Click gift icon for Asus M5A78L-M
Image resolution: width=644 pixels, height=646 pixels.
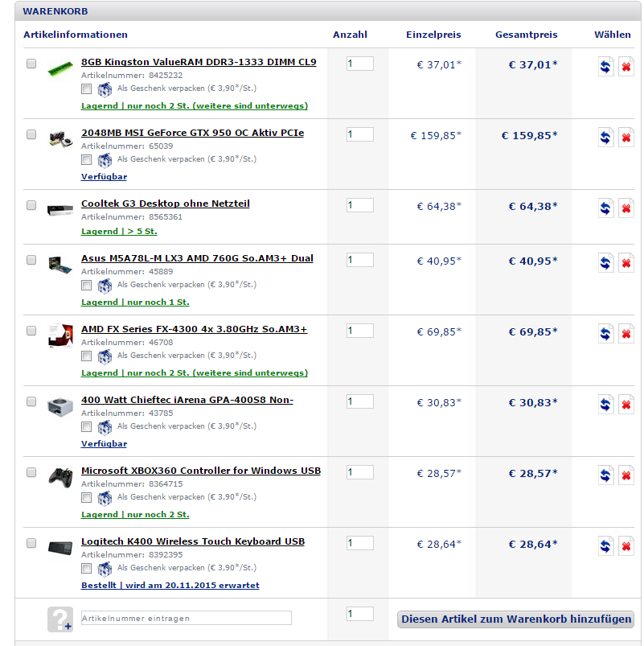pyautogui.click(x=105, y=286)
